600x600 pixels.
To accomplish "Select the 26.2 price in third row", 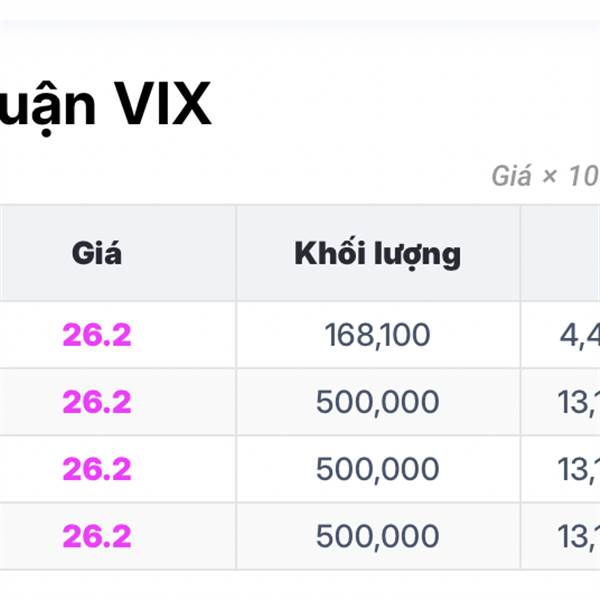I will click(97, 469).
